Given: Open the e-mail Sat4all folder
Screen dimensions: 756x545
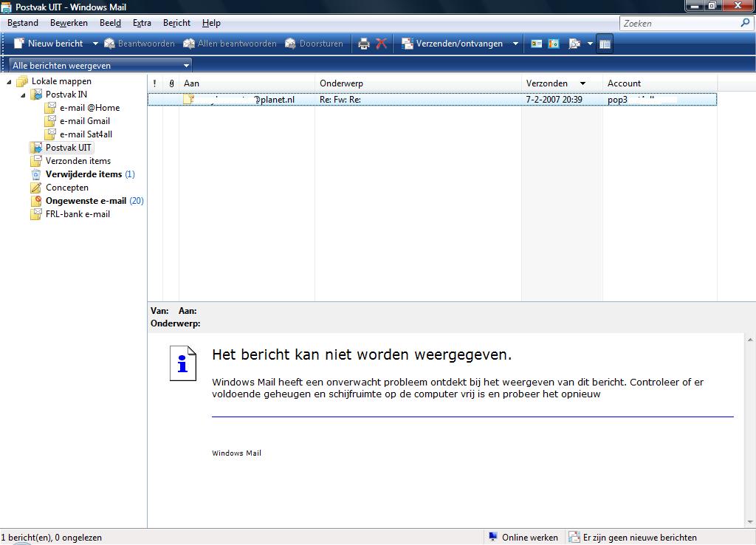Looking at the screenshot, I should (86, 134).
